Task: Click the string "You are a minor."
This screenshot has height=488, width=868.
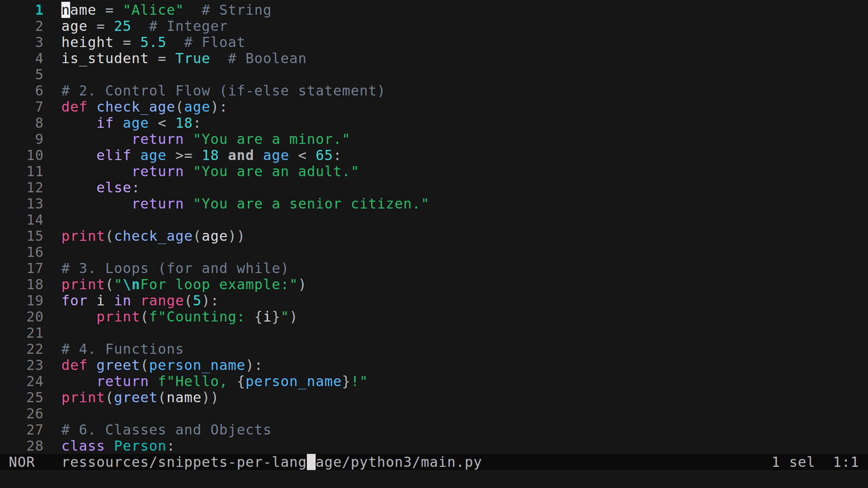Action: click(272, 139)
